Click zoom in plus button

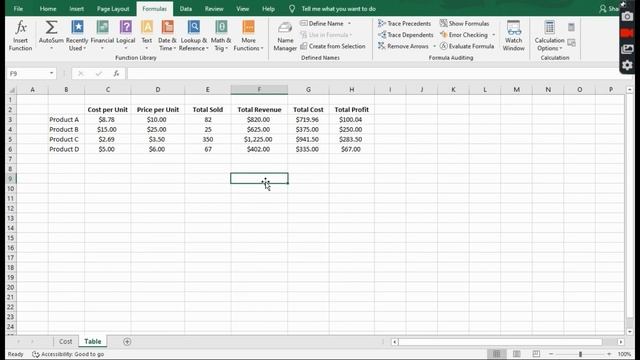pyautogui.click(x=609, y=354)
